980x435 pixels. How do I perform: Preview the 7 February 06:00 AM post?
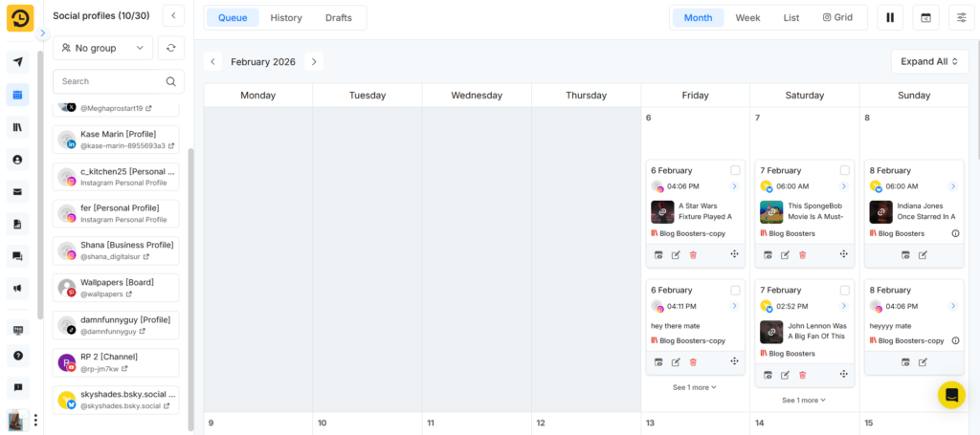pos(768,254)
